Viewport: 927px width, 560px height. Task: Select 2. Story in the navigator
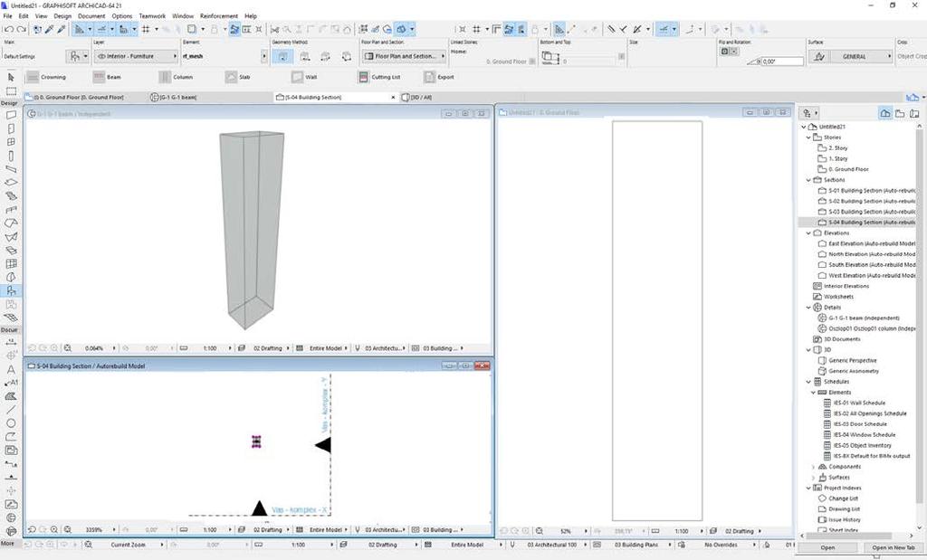[x=837, y=147]
